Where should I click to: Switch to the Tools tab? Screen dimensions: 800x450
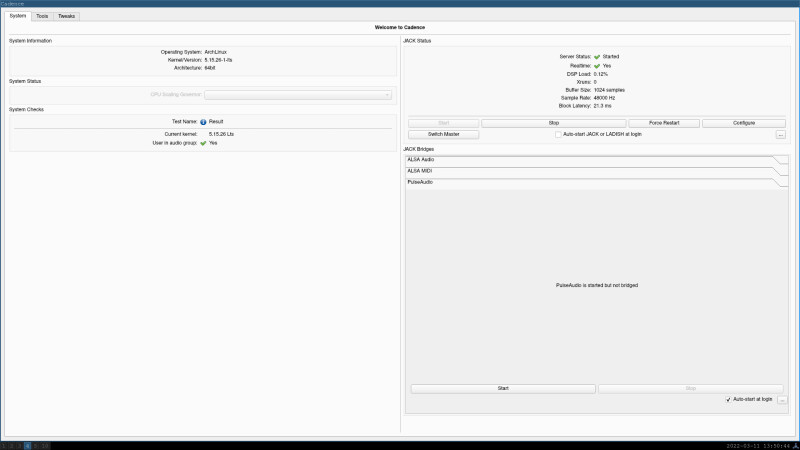coord(42,16)
